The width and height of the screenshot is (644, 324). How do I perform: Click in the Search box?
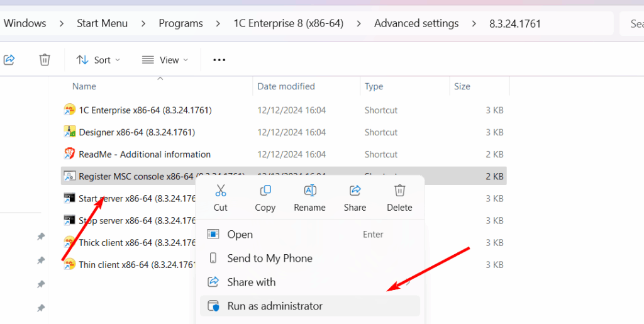632,23
